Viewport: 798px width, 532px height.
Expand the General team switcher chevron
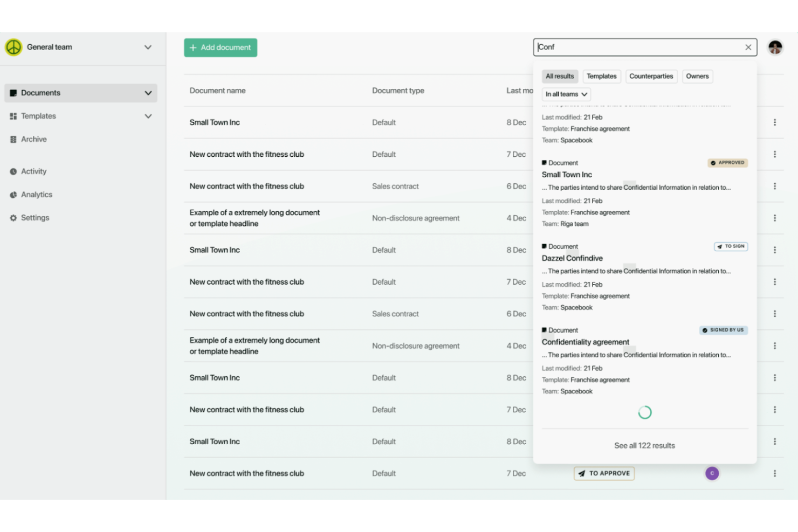coord(148,47)
